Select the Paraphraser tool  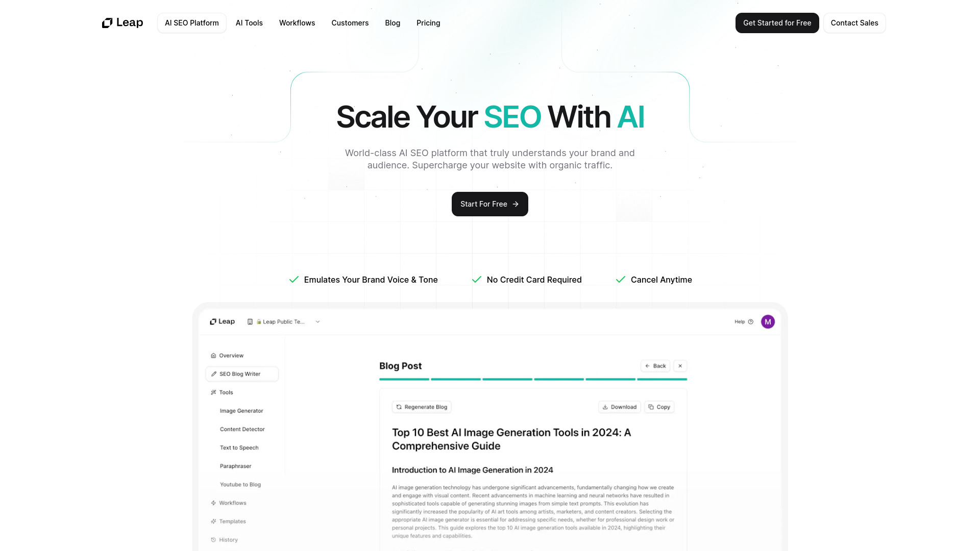point(236,466)
